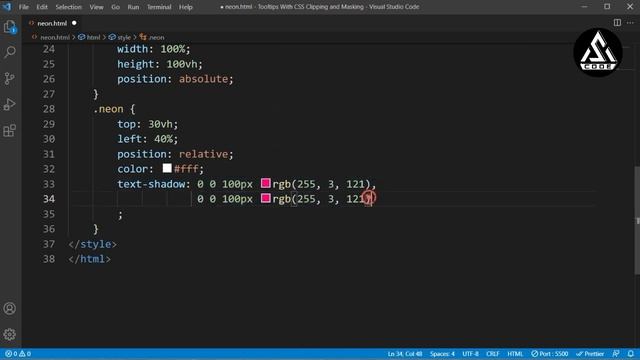Click the 'text-shadow' property on line 33
This screenshot has width=640, height=360.
pos(151,184)
